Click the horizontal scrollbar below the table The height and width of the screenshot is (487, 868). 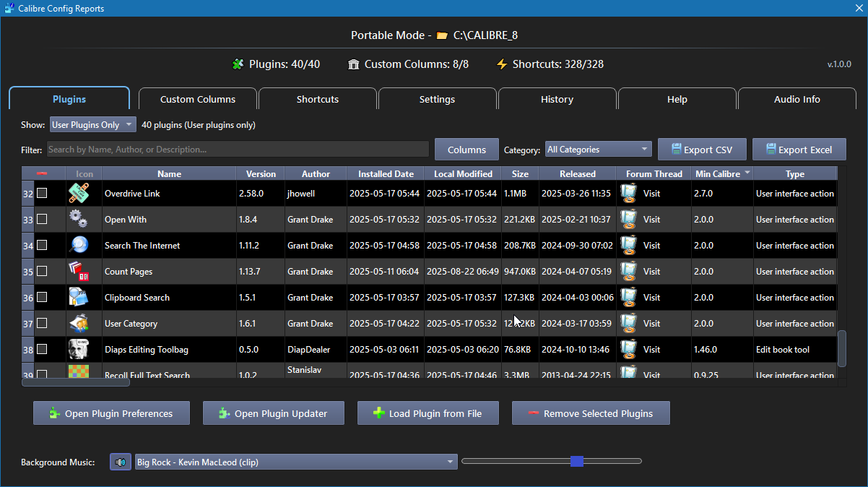76,382
